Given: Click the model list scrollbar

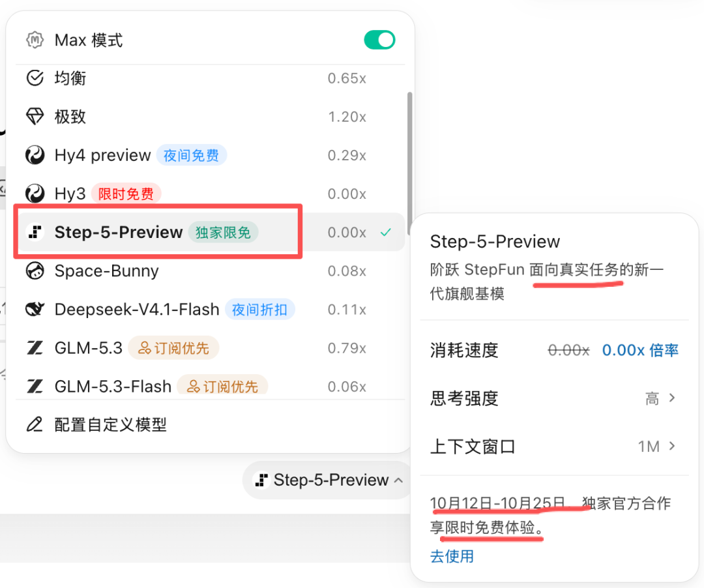Looking at the screenshot, I should (x=409, y=163).
